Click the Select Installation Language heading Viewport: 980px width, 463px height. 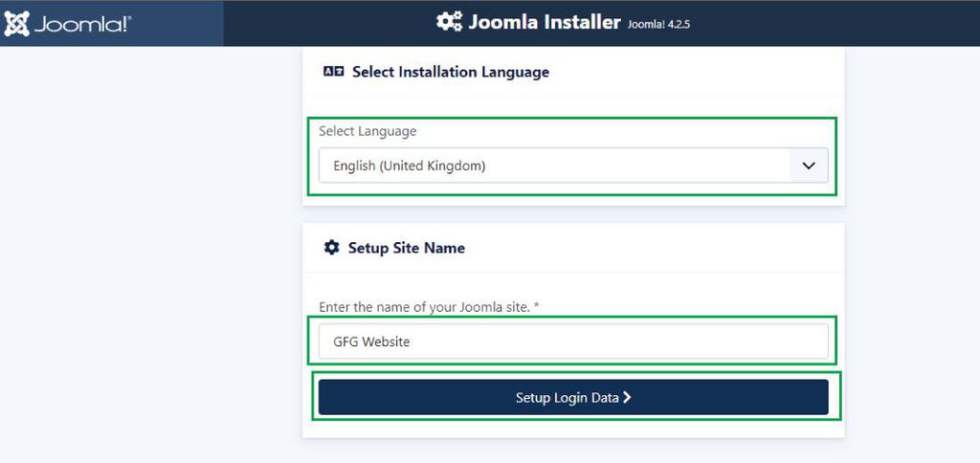point(451,72)
